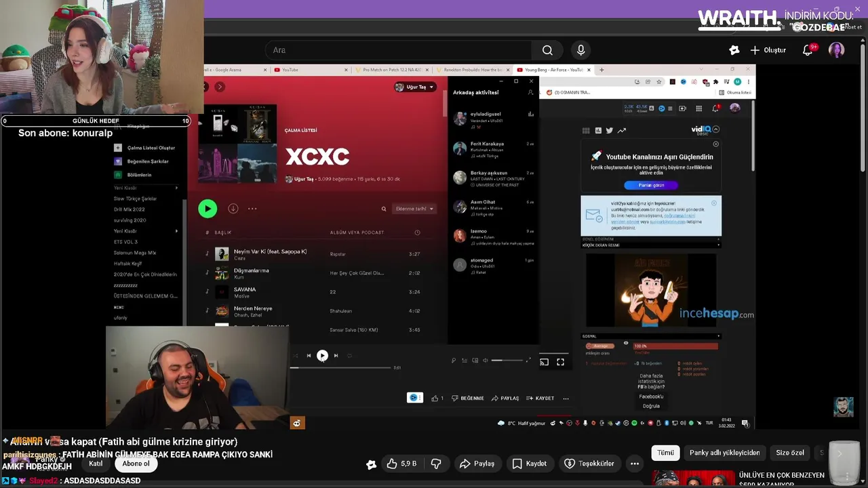Viewport: 868px width, 488px height.
Task: Select the Tümü filter chip
Action: [666, 453]
